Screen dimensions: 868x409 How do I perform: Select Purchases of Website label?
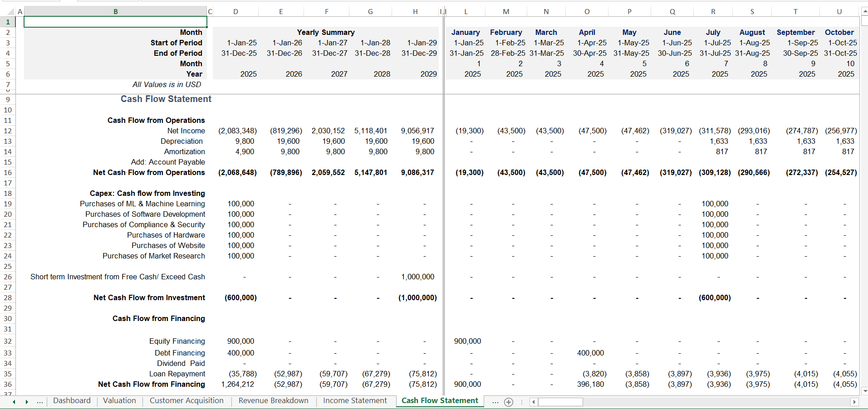coord(168,246)
